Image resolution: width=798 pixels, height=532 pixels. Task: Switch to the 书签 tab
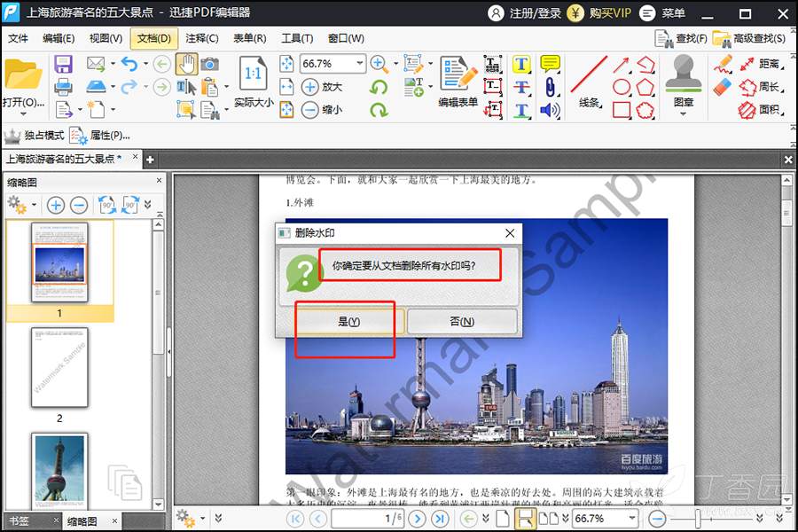click(20, 520)
